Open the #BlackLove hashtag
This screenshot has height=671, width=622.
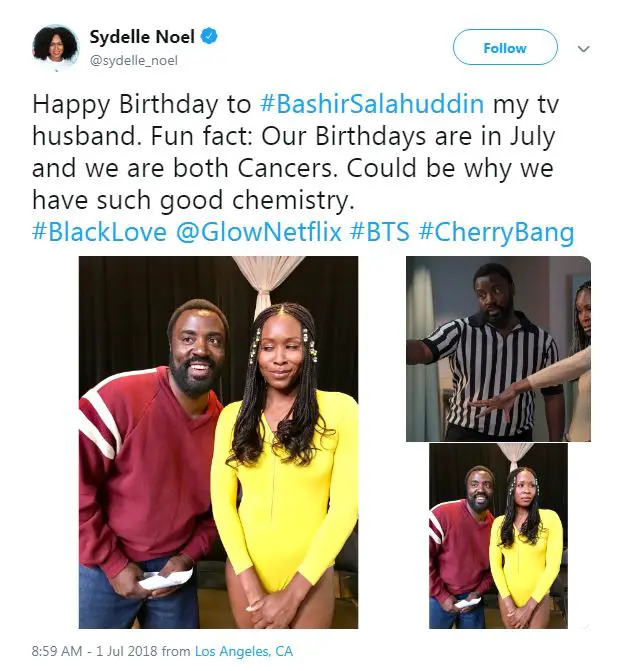click(x=99, y=232)
